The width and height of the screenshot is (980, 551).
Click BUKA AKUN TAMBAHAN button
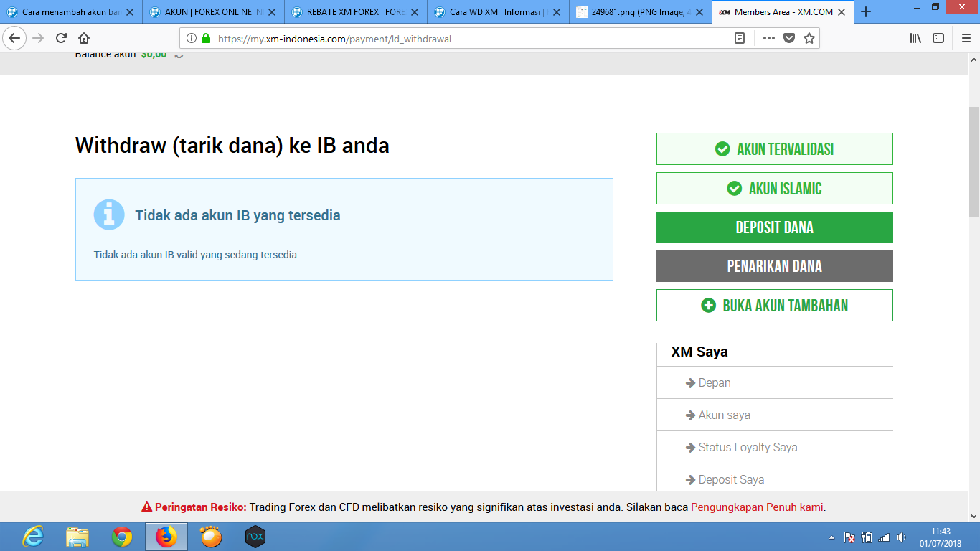tap(774, 306)
